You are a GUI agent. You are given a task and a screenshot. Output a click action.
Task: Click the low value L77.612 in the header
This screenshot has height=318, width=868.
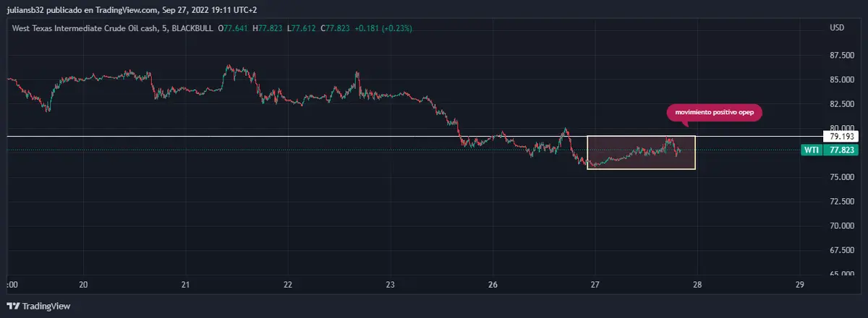click(301, 28)
